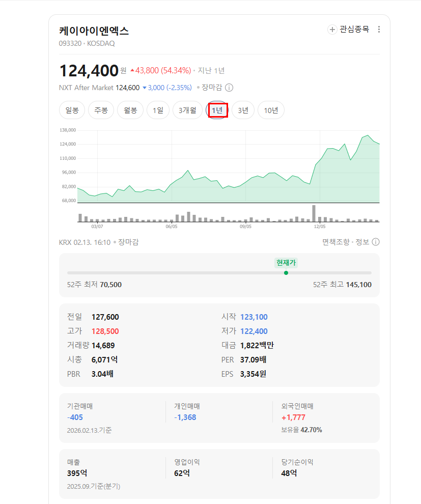Click the 03/07 date label on chart axis

(x=97, y=227)
